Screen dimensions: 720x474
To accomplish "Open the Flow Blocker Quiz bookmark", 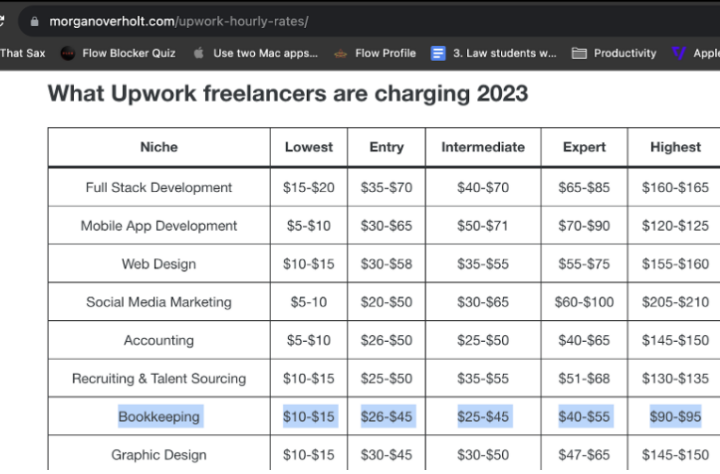I will (x=117, y=53).
